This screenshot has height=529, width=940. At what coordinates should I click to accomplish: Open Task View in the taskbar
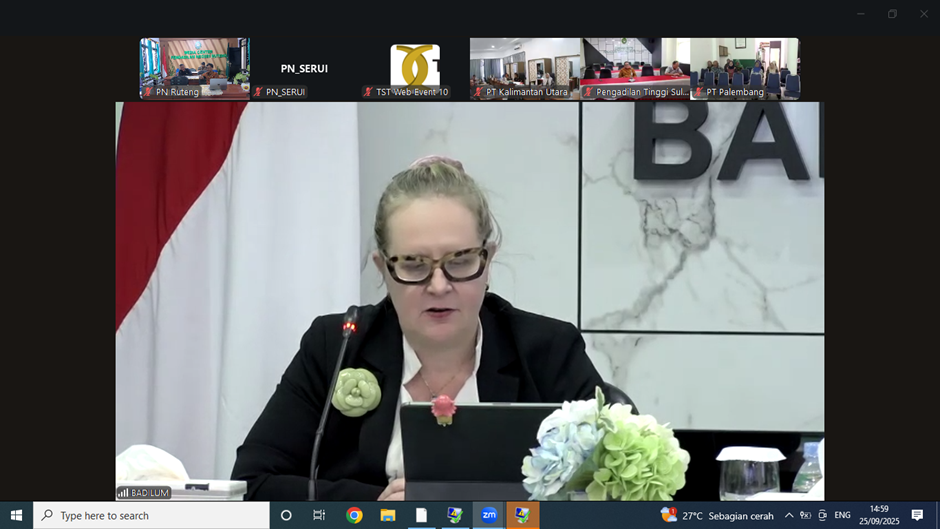tap(319, 515)
